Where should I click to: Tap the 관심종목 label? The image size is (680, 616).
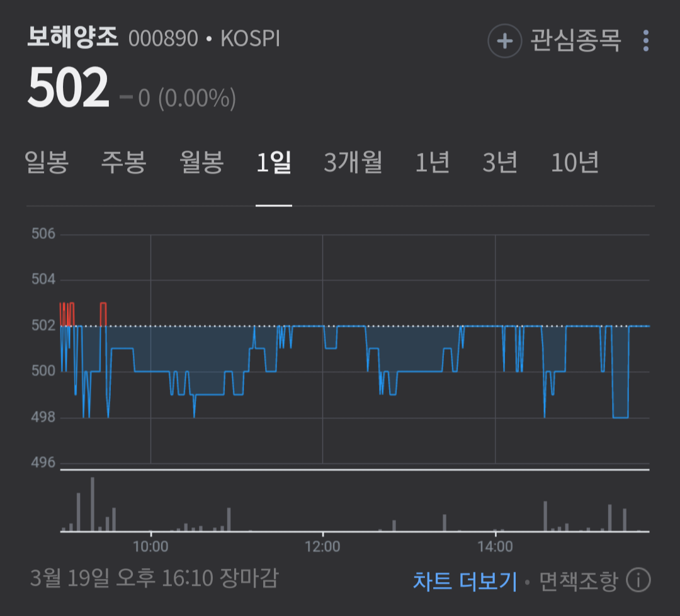pos(575,40)
